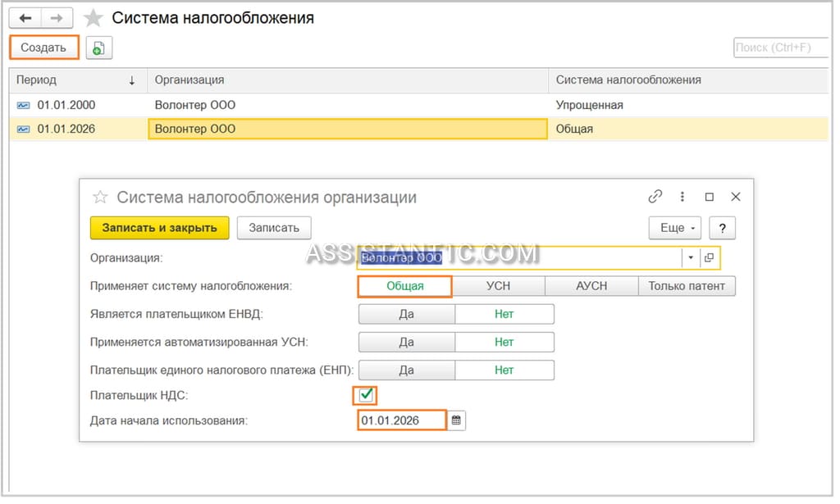
Task: Maximize the Система налогообложения организации dialog
Action: [710, 198]
